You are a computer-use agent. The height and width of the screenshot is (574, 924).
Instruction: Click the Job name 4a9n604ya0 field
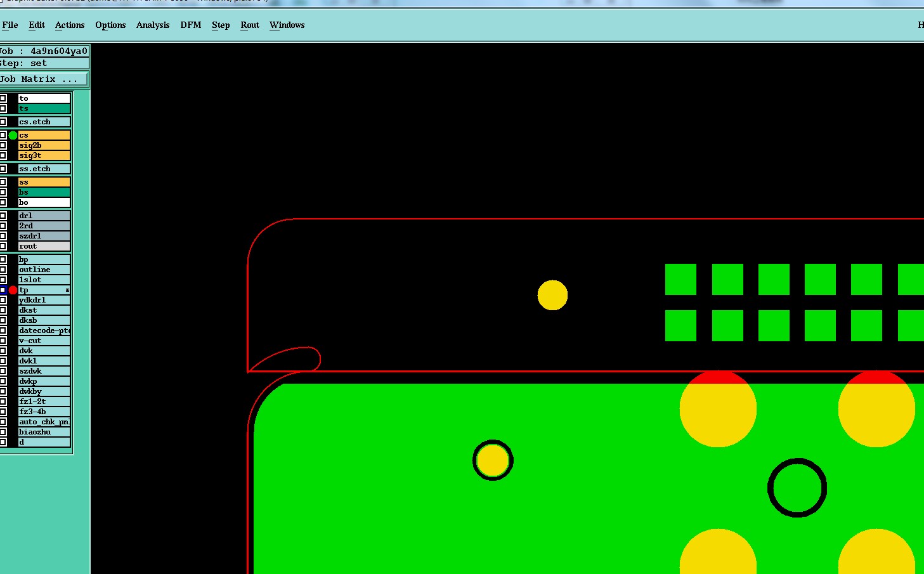point(44,51)
